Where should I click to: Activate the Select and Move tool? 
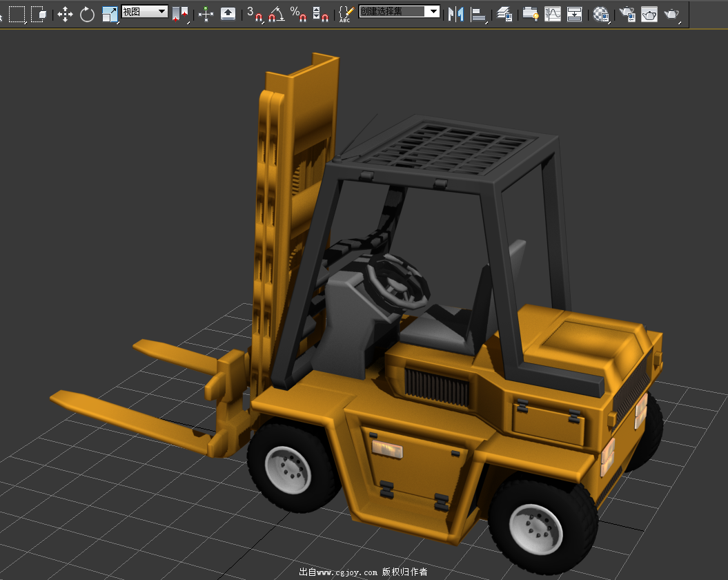65,14
